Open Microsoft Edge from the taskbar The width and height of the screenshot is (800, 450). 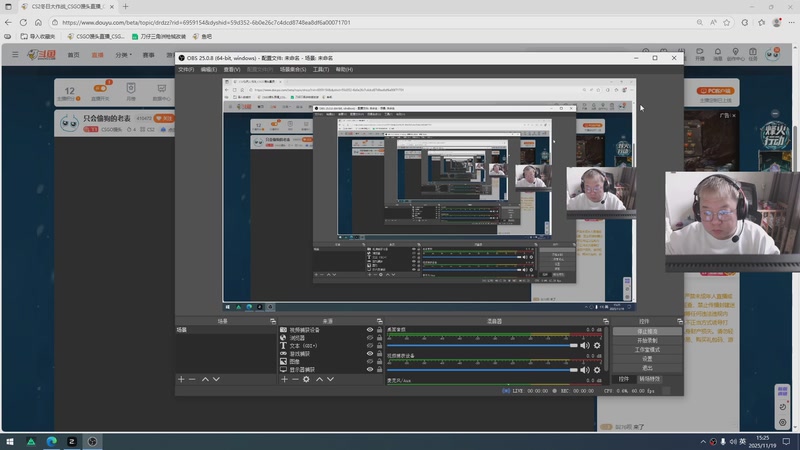tap(52, 441)
